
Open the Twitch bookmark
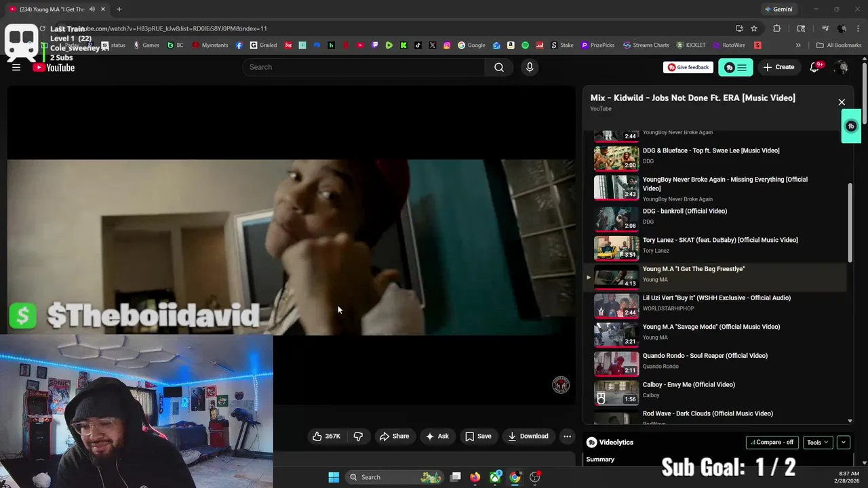(375, 45)
